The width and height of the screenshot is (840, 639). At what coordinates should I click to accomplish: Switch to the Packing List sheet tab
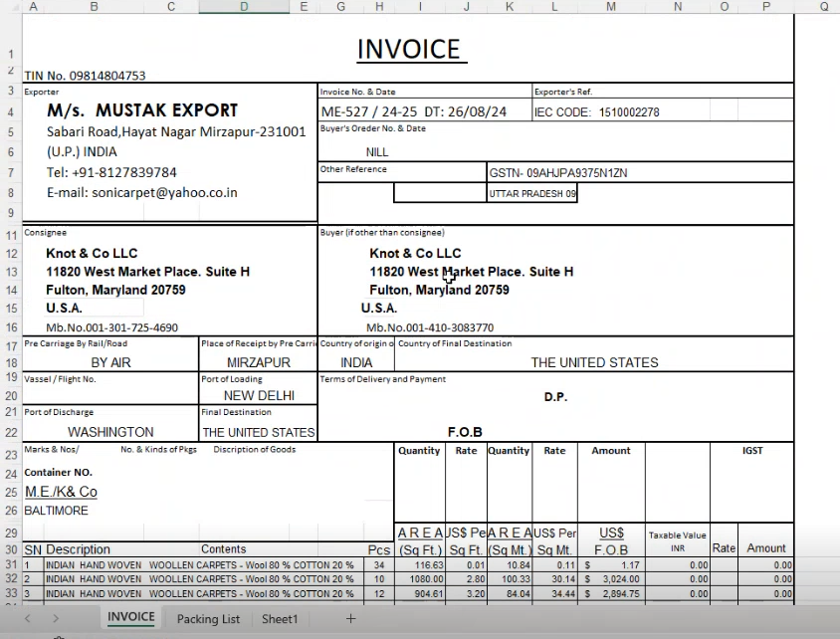coord(208,618)
